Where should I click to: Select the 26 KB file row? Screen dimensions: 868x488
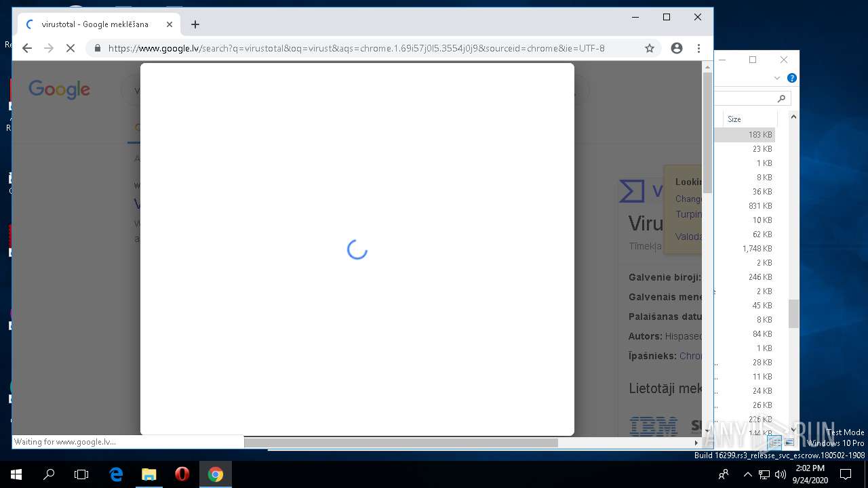[745, 405]
